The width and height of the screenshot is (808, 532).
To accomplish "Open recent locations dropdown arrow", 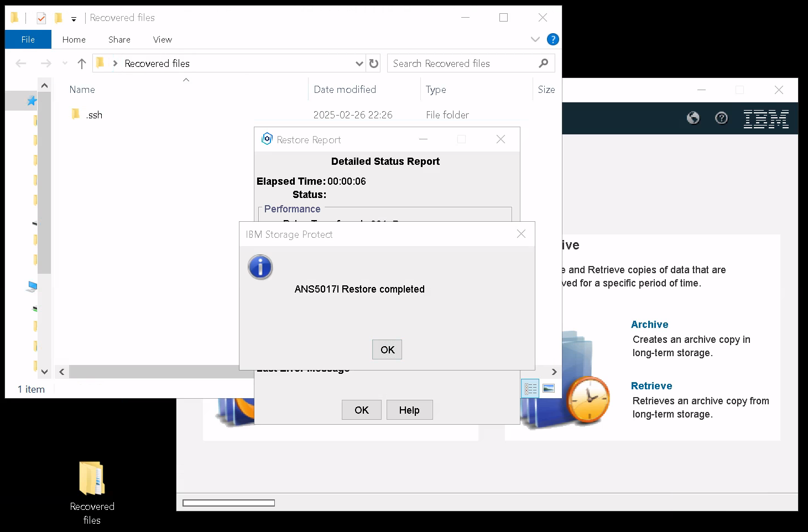I will (65, 64).
